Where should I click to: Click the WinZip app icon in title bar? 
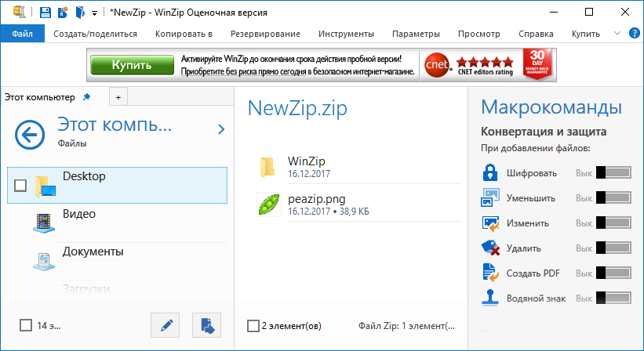pyautogui.click(x=20, y=12)
